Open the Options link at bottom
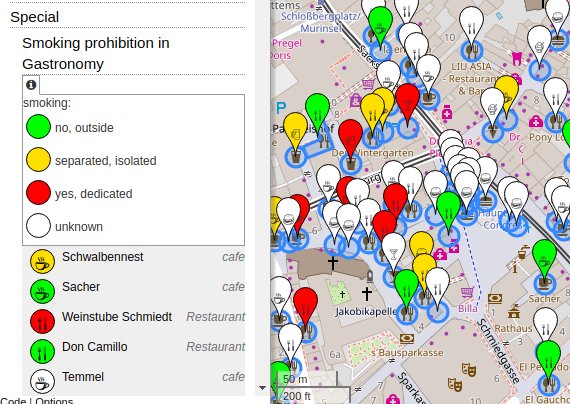This screenshot has width=570, height=404. (54, 401)
